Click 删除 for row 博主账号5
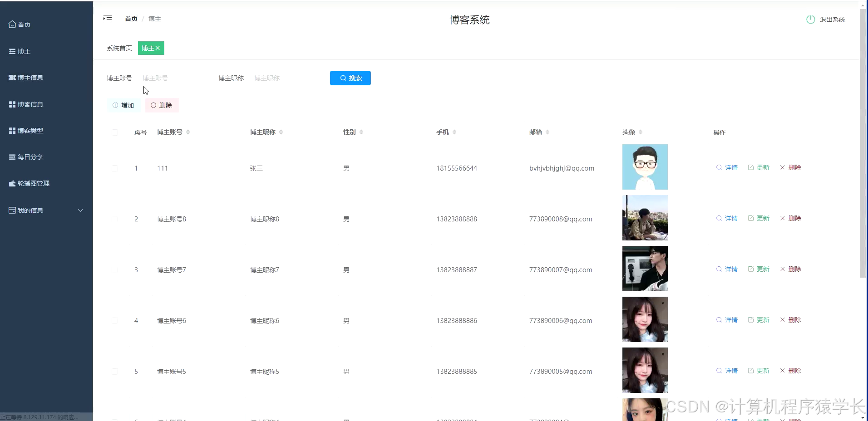Image resolution: width=868 pixels, height=421 pixels. pos(795,371)
